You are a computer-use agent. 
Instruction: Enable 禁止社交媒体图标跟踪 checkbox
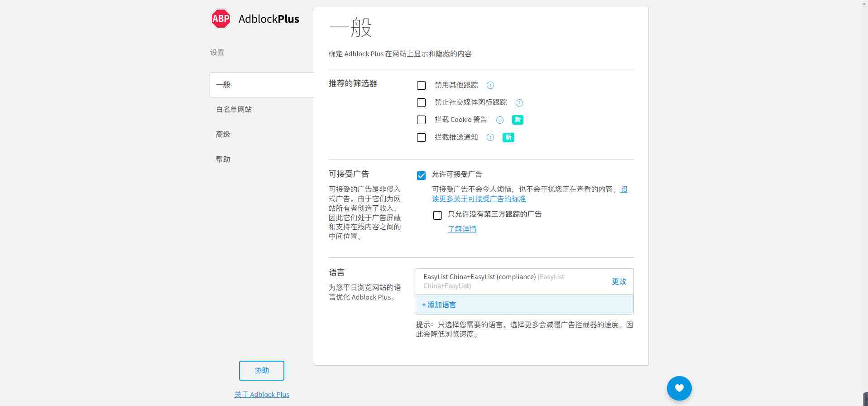tap(421, 103)
